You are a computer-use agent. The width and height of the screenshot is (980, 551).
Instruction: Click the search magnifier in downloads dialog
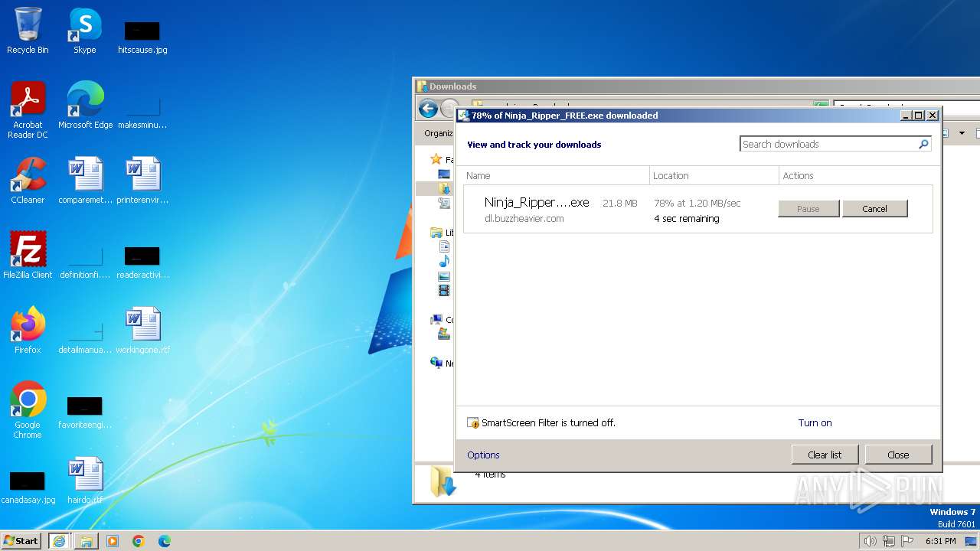[923, 144]
